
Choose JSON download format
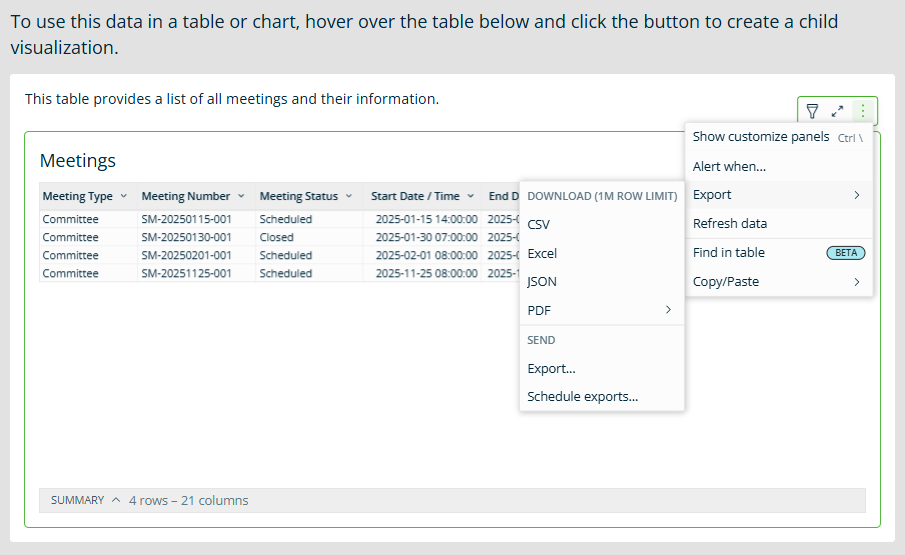(542, 282)
